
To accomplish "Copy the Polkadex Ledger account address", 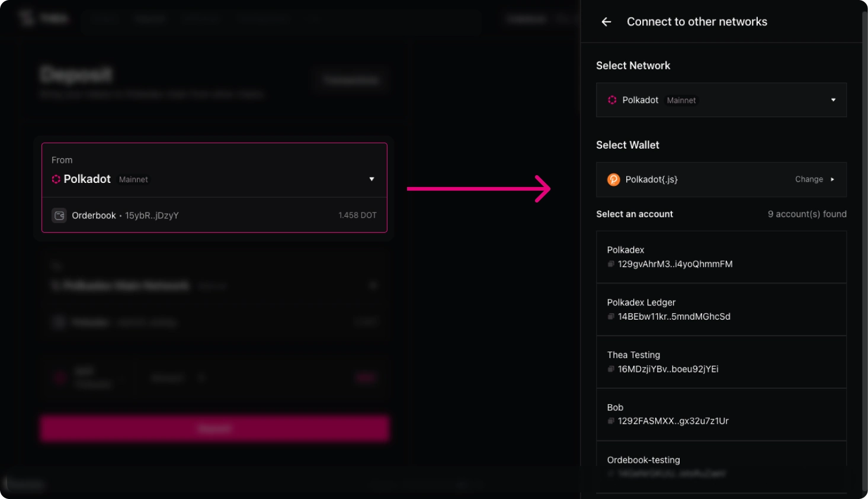I will tap(611, 317).
